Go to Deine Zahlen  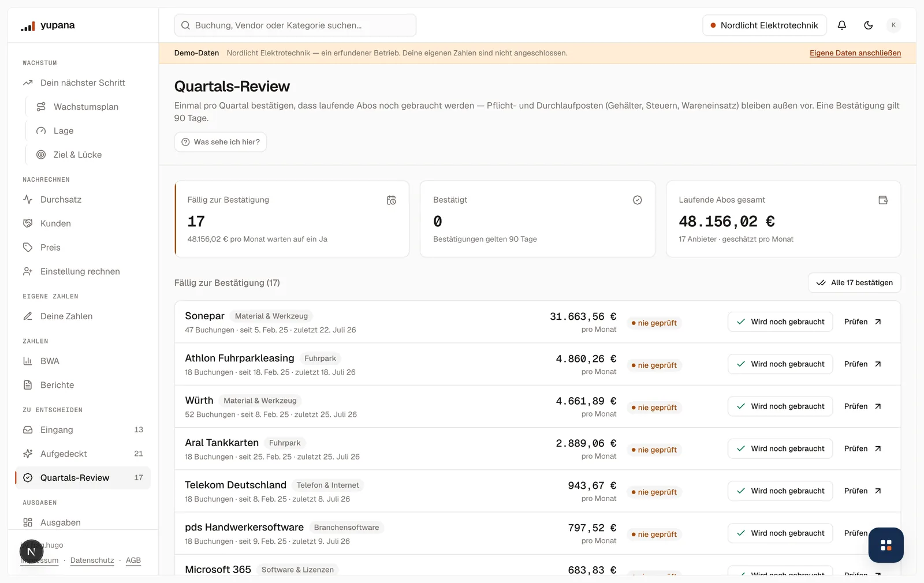83,316
